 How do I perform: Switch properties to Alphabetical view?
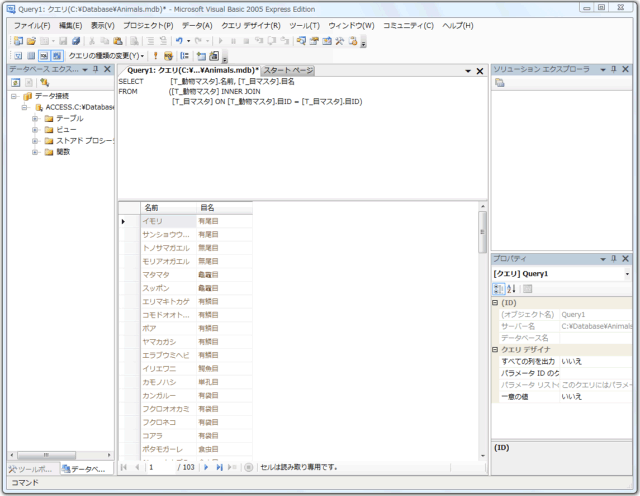pyautogui.click(x=511, y=289)
